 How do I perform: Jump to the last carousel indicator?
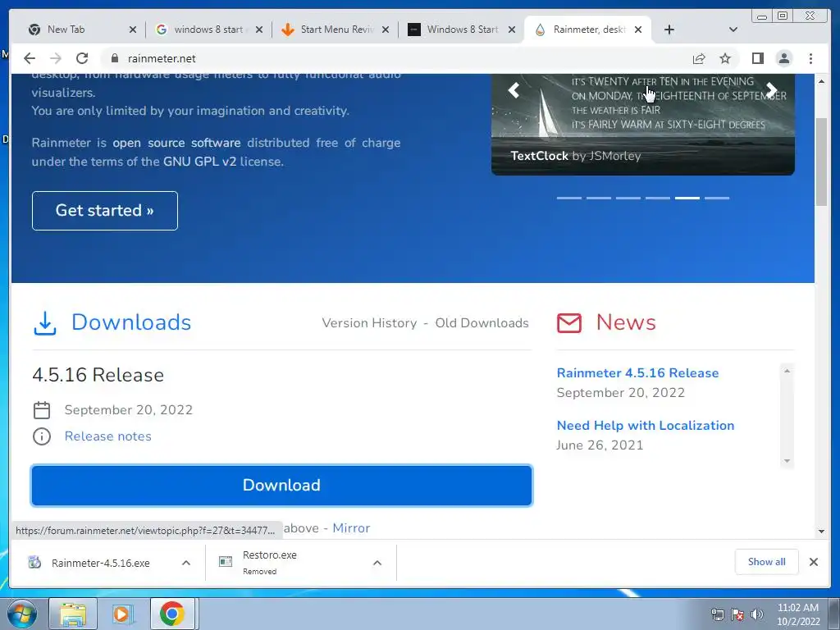(x=717, y=198)
